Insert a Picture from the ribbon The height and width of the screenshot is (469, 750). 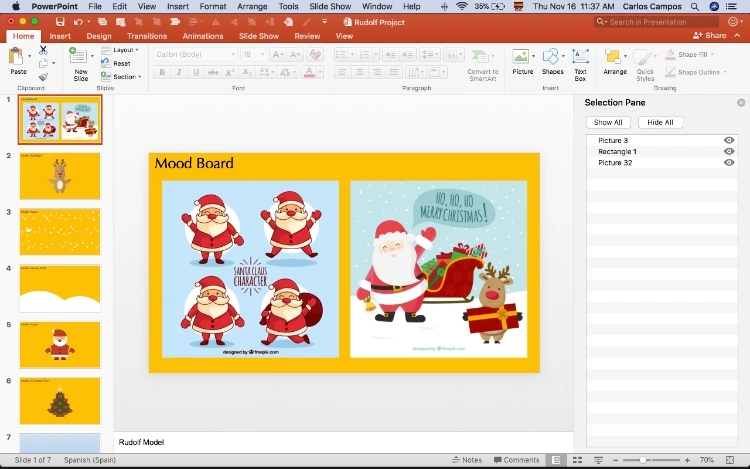point(522,58)
